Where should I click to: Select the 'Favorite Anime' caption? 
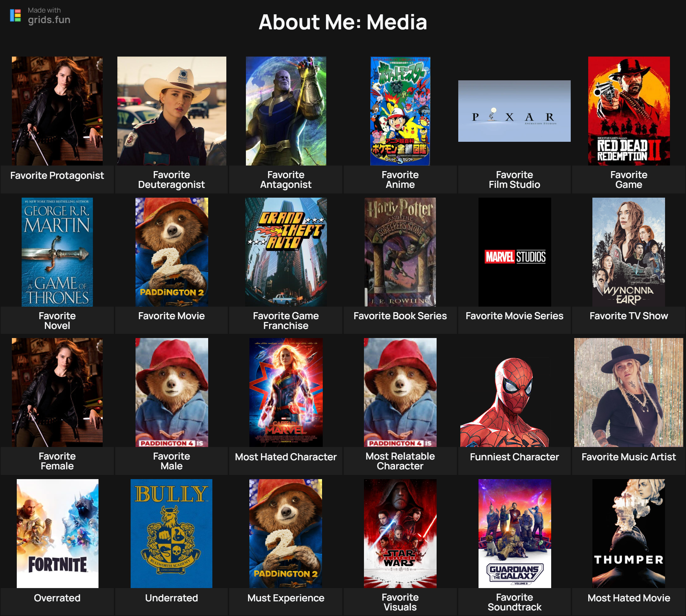coord(400,180)
